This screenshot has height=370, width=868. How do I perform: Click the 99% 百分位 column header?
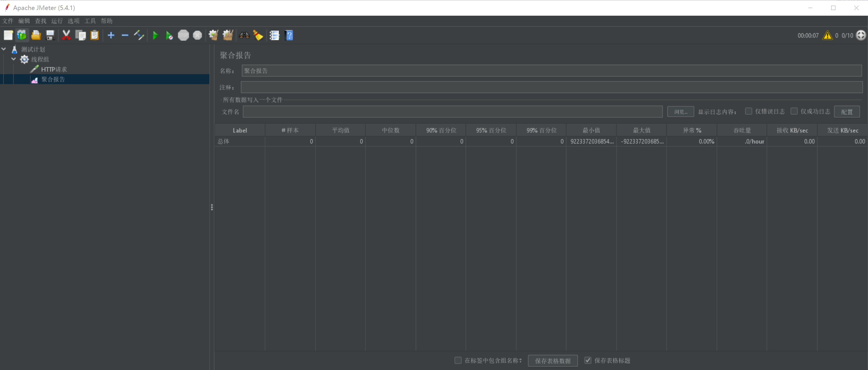(x=541, y=130)
